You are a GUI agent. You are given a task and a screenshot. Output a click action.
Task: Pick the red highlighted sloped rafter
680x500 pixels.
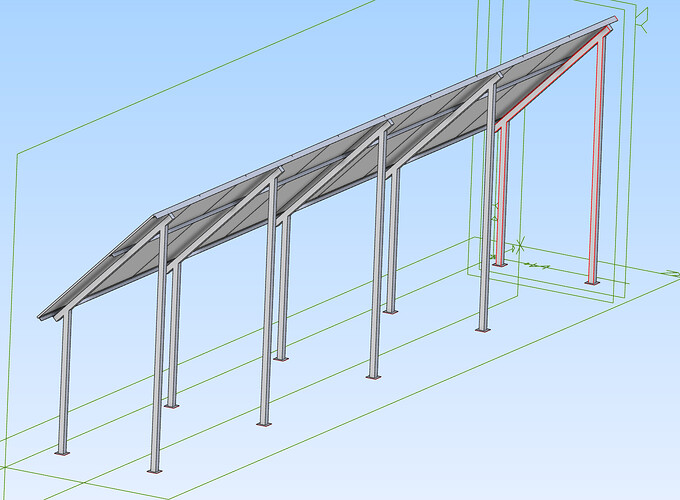[555, 76]
